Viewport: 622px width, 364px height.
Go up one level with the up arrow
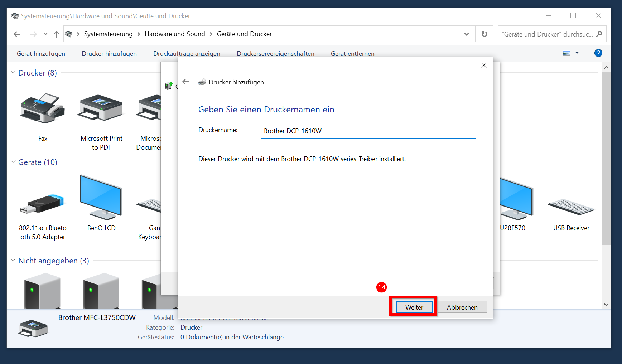coord(56,34)
